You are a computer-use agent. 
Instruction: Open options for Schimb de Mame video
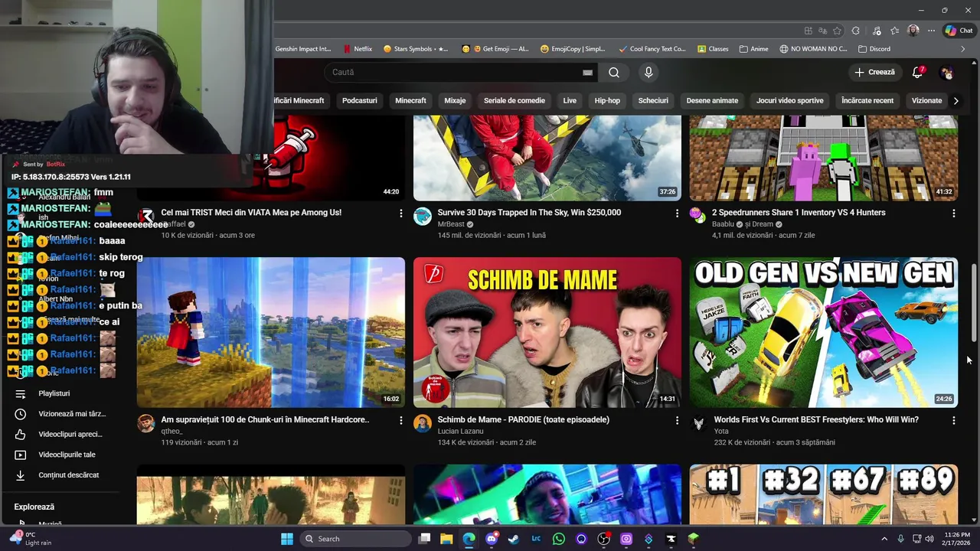pyautogui.click(x=677, y=421)
